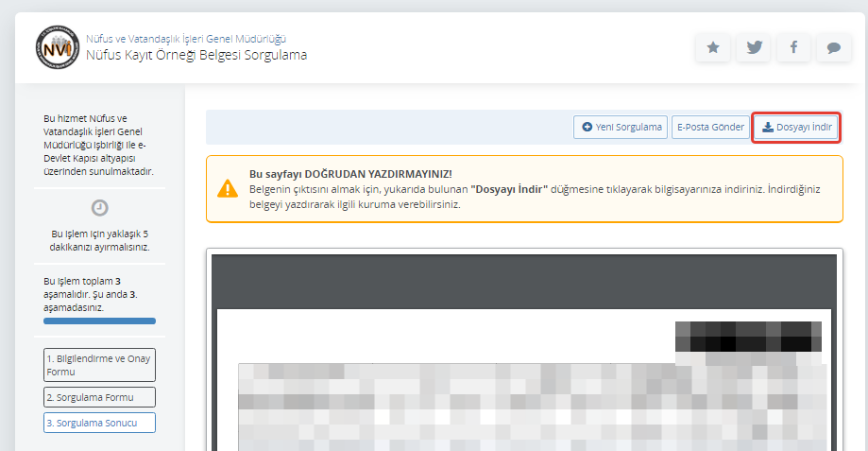
Task: Click the star icon to add to favorites
Action: tap(713, 48)
